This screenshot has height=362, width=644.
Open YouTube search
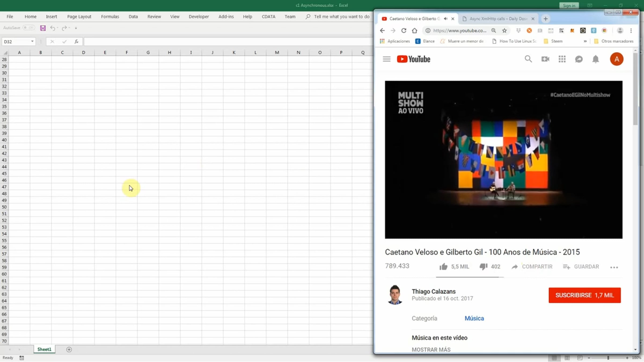(x=528, y=59)
